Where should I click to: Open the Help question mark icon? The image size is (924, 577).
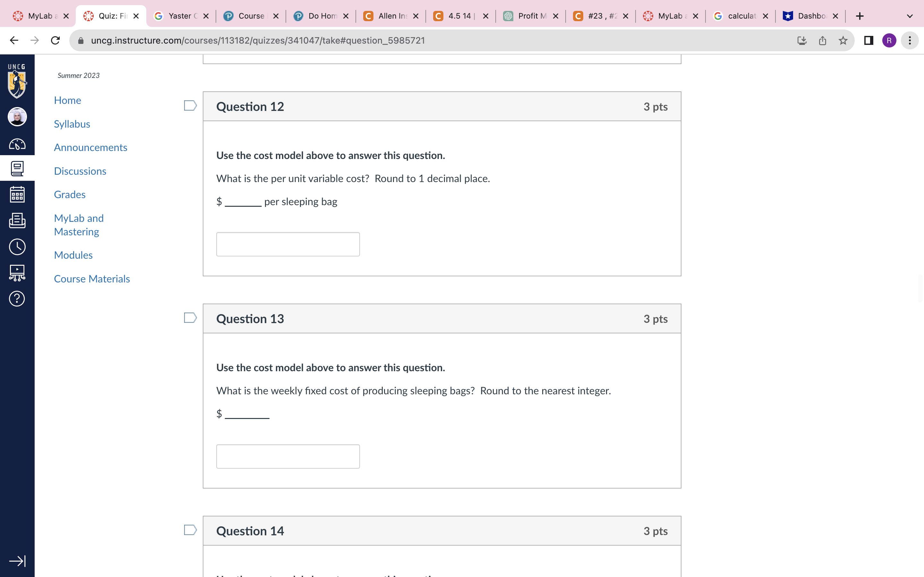pos(17,298)
